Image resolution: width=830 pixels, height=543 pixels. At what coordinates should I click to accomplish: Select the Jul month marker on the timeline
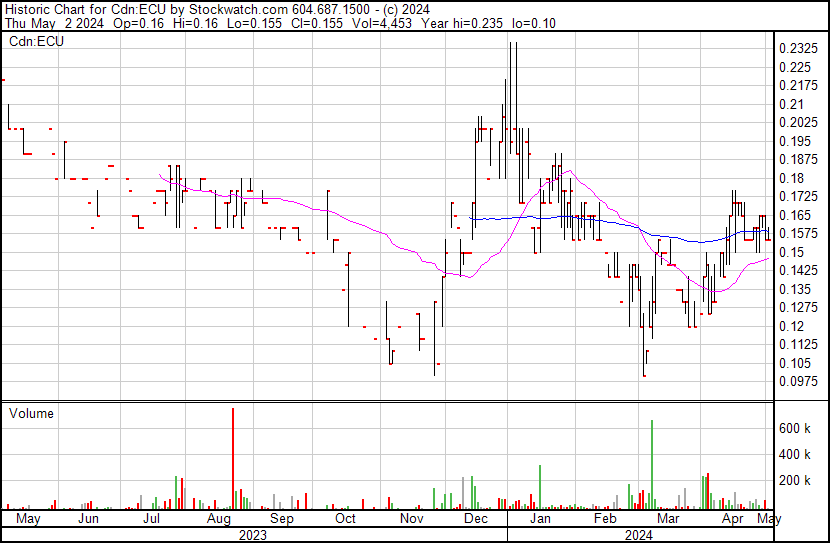pos(153,519)
